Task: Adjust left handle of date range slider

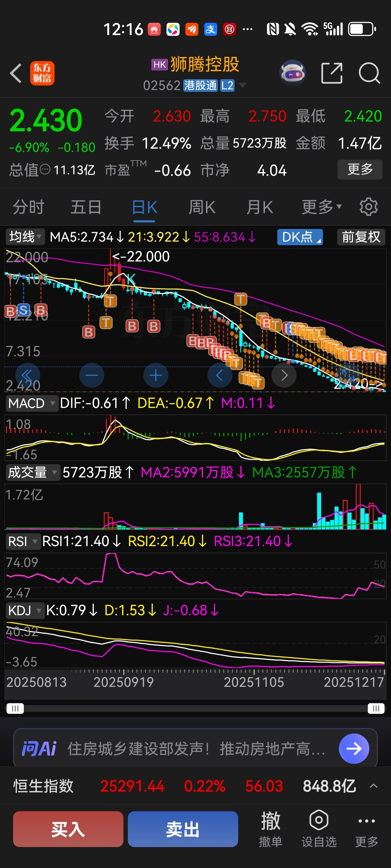Action: pyautogui.click(x=15, y=708)
